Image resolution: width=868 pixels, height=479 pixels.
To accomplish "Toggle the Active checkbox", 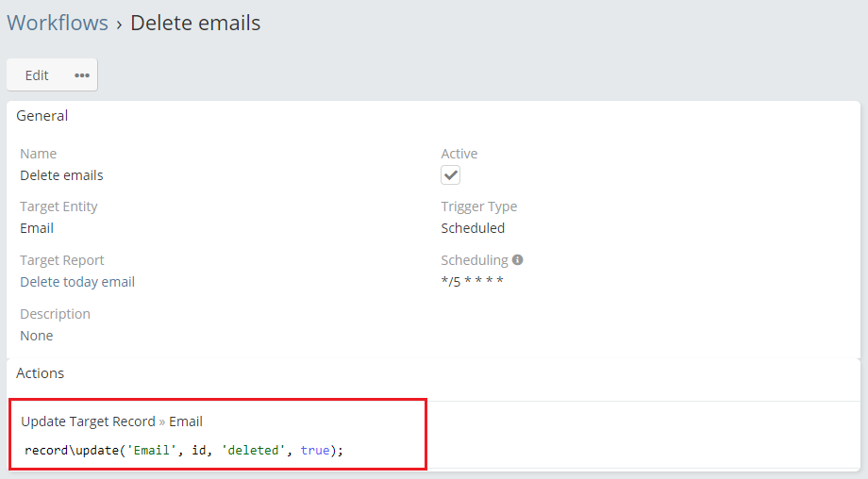I will click(451, 175).
